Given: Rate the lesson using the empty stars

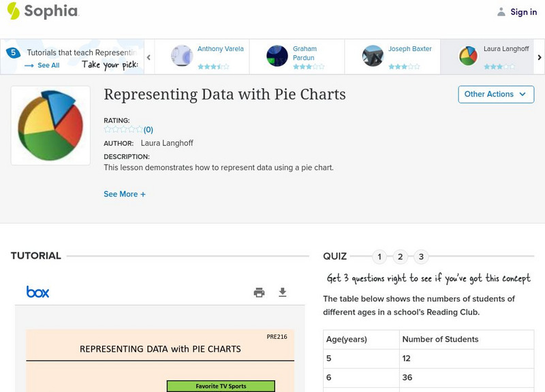Looking at the screenshot, I should (123, 129).
